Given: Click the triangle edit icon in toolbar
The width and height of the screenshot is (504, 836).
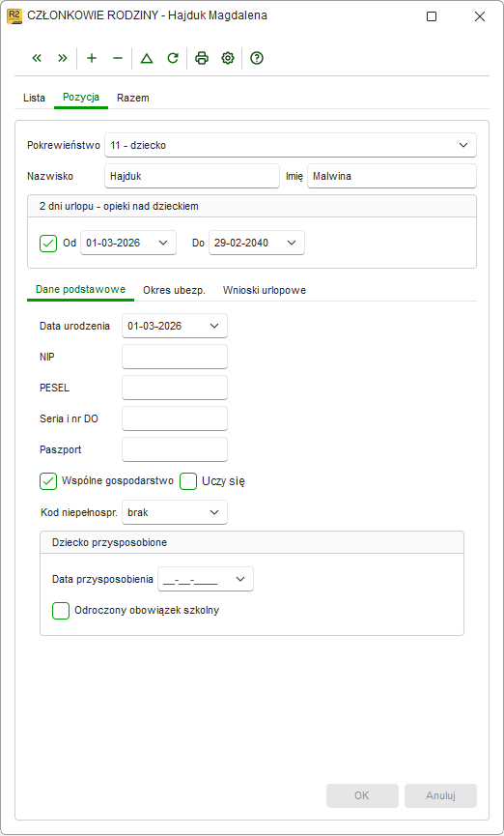Looking at the screenshot, I should (x=147, y=59).
